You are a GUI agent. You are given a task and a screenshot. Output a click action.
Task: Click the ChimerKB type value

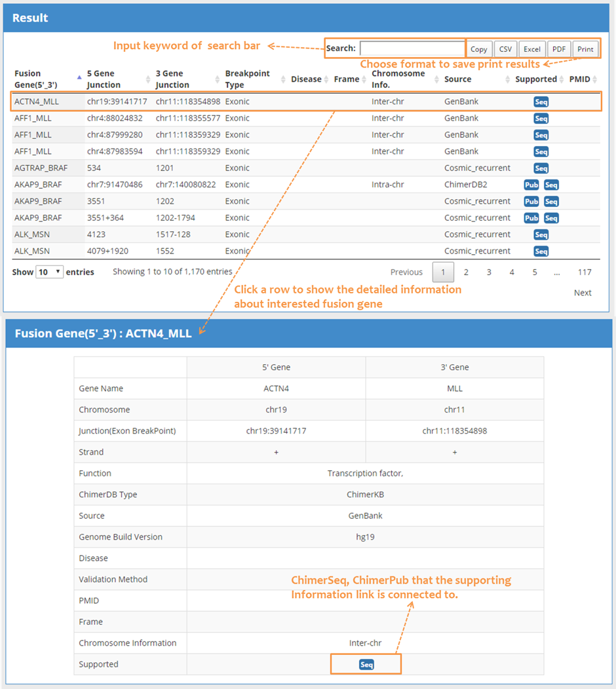point(365,494)
